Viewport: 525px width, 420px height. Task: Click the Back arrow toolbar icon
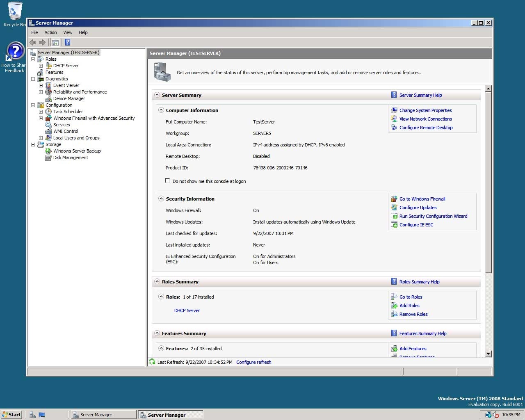pos(33,42)
